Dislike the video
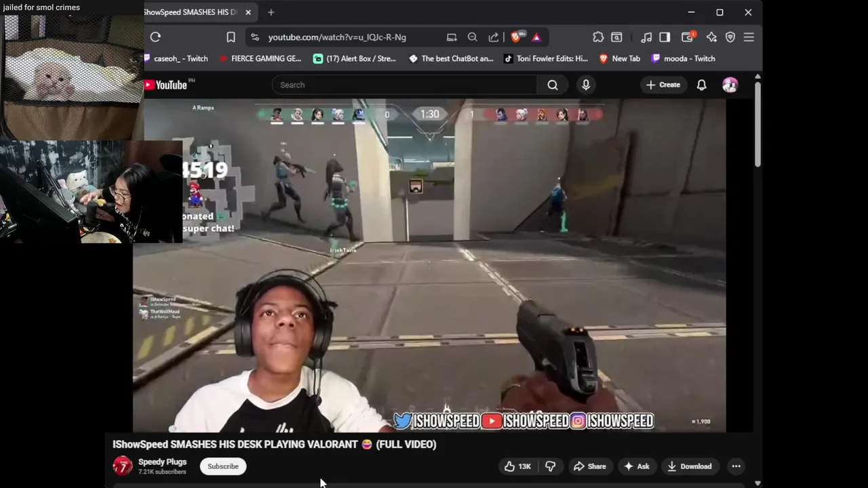This screenshot has width=868, height=488. (551, 466)
